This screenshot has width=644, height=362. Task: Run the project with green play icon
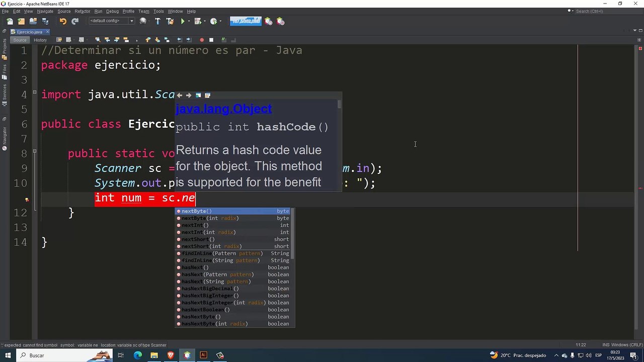[183, 21]
